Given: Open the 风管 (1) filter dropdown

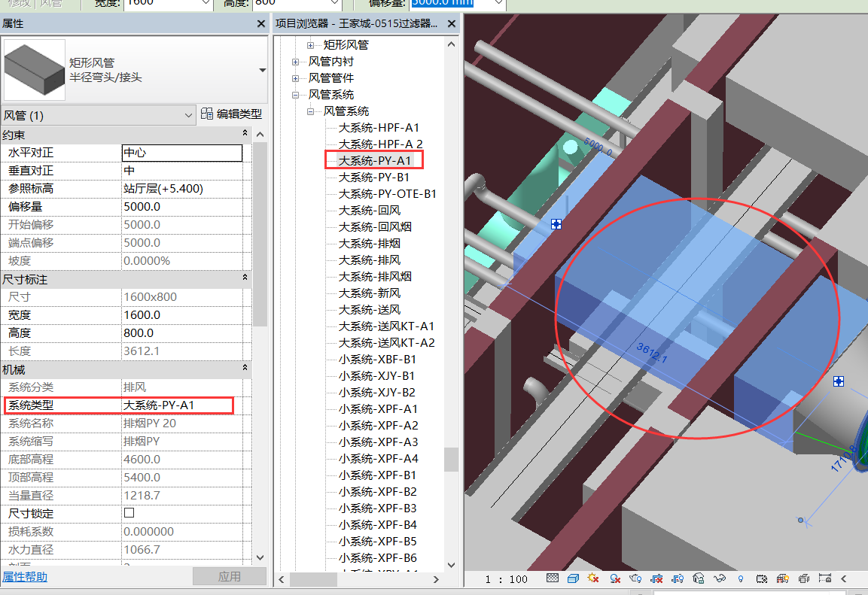Looking at the screenshot, I should (x=188, y=115).
